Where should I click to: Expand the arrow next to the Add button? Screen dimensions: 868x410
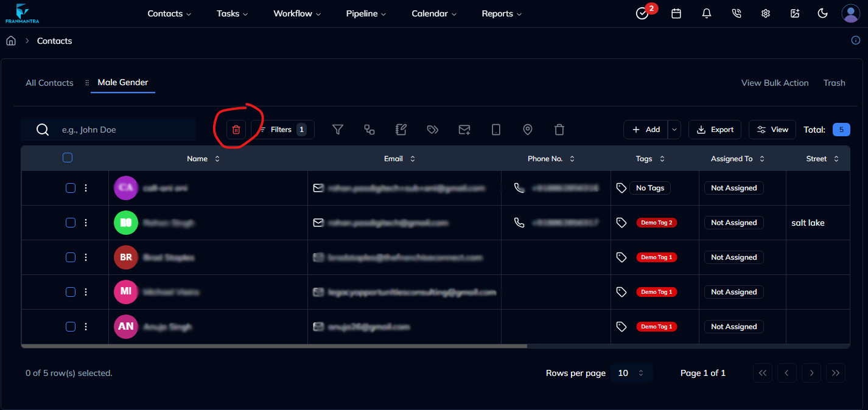tap(674, 129)
